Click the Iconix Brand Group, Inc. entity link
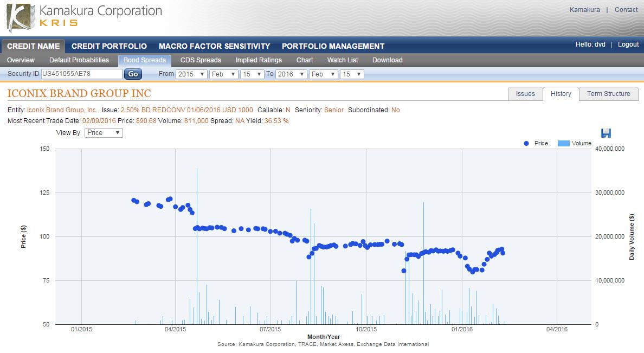 (62, 110)
